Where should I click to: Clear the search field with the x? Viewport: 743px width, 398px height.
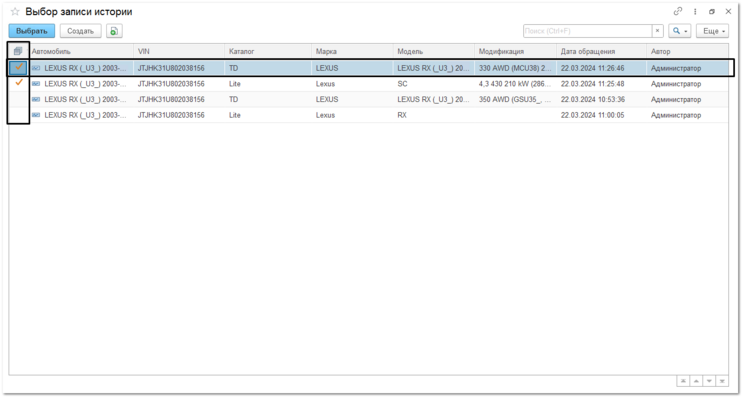pyautogui.click(x=657, y=31)
